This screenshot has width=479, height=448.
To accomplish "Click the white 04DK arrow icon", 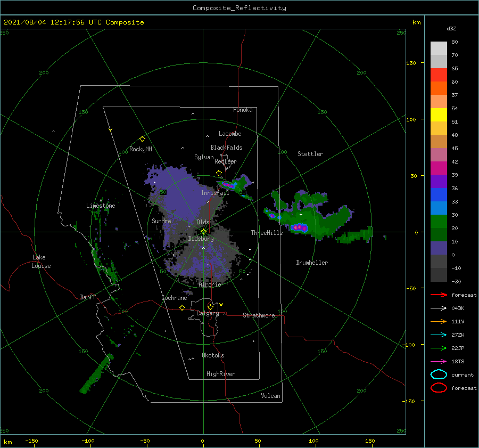I will coord(439,308).
